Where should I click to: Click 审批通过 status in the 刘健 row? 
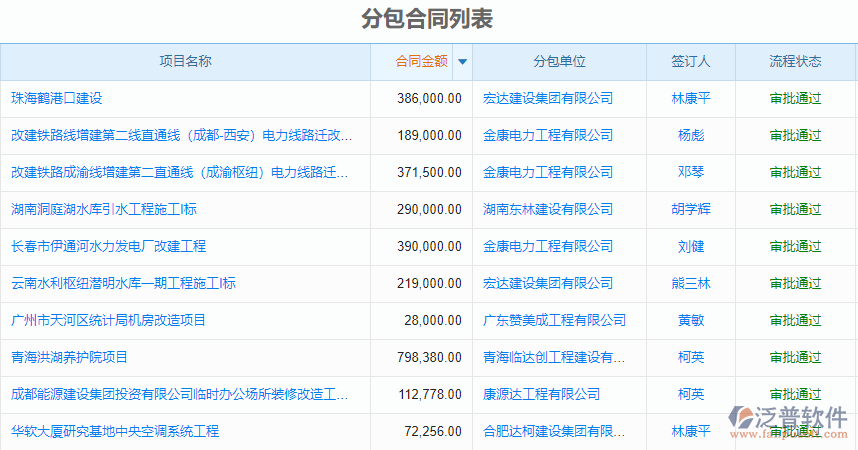(796, 246)
